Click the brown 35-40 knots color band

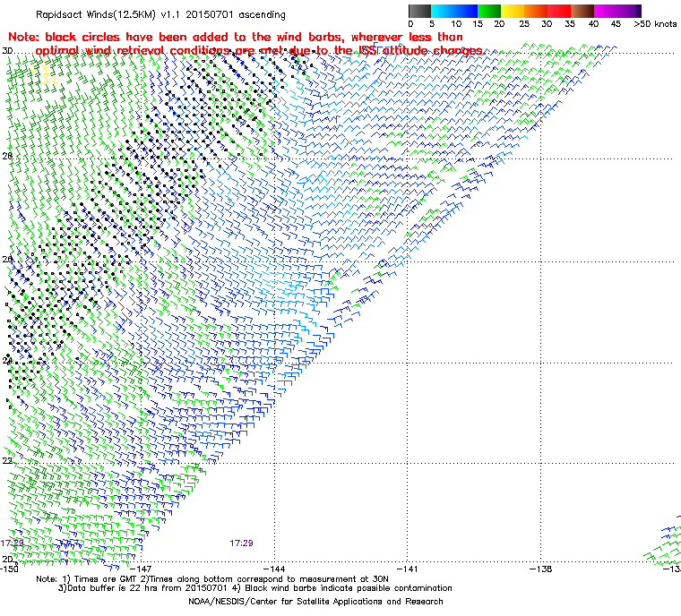pyautogui.click(x=582, y=11)
